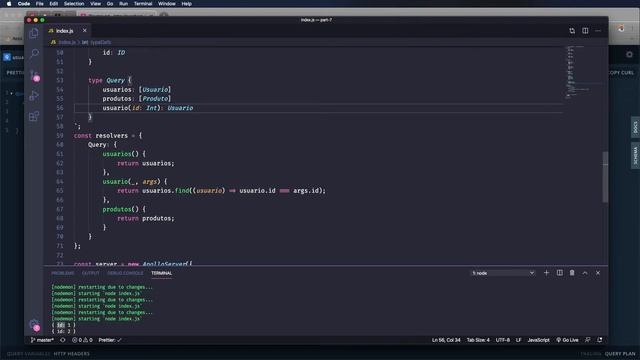Image resolution: width=640 pixels, height=360 pixels.
Task: Change Tab Size: 4 indentation setting
Action: (x=478, y=340)
